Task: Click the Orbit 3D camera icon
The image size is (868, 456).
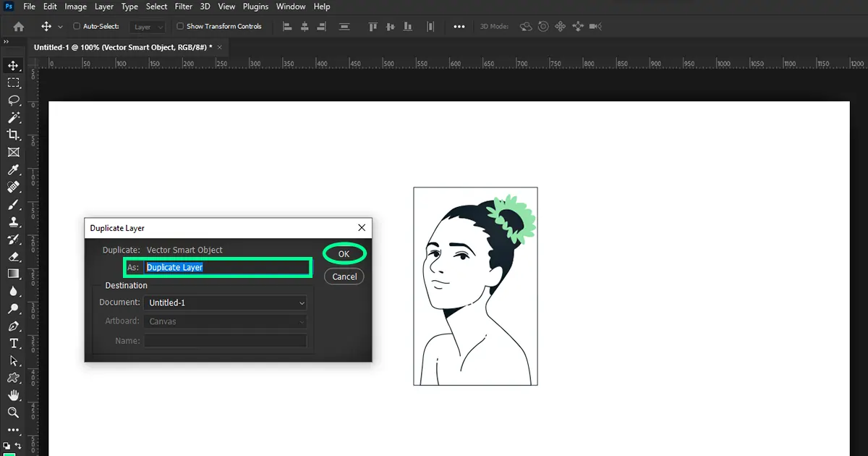Action: click(x=526, y=26)
